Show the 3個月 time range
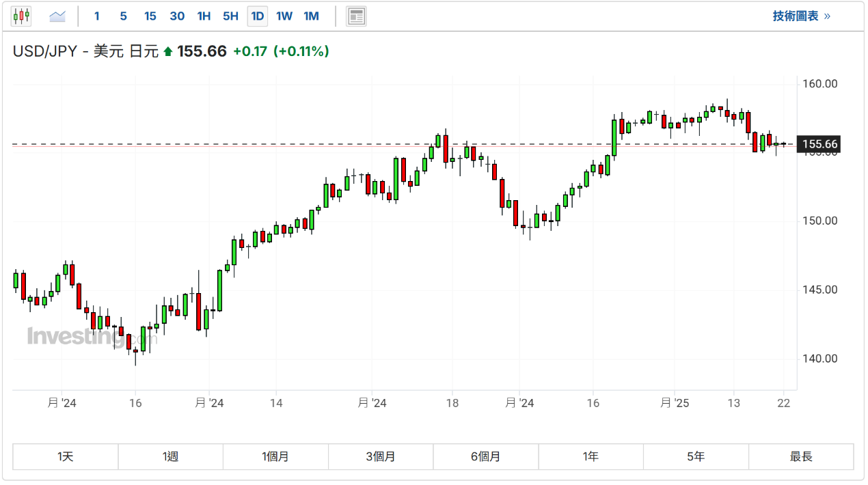The height and width of the screenshot is (485, 868). pos(381,456)
